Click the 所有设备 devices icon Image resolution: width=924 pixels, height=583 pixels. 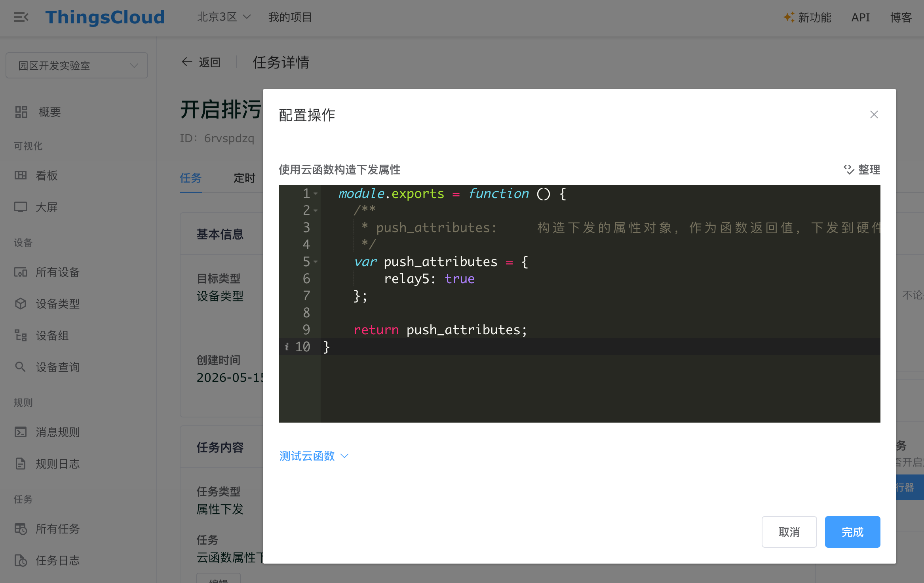(21, 272)
